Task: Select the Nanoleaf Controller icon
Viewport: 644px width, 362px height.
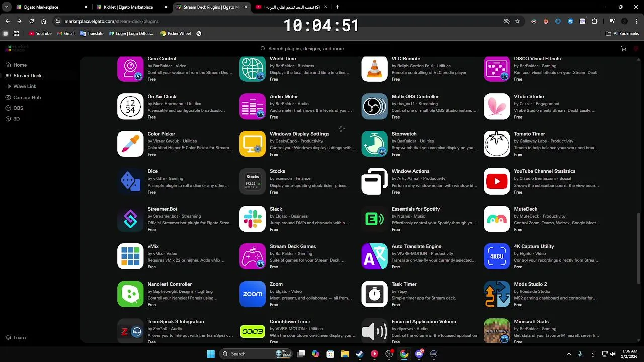Action: [x=130, y=294]
